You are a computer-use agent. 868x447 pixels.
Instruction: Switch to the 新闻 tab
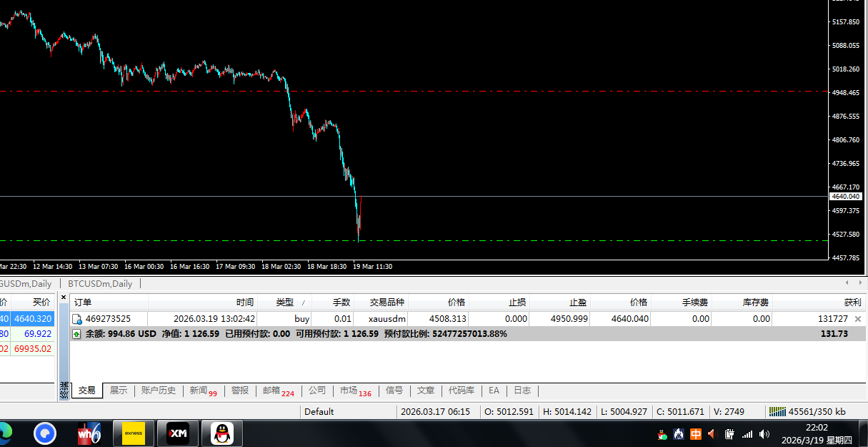[202, 390]
